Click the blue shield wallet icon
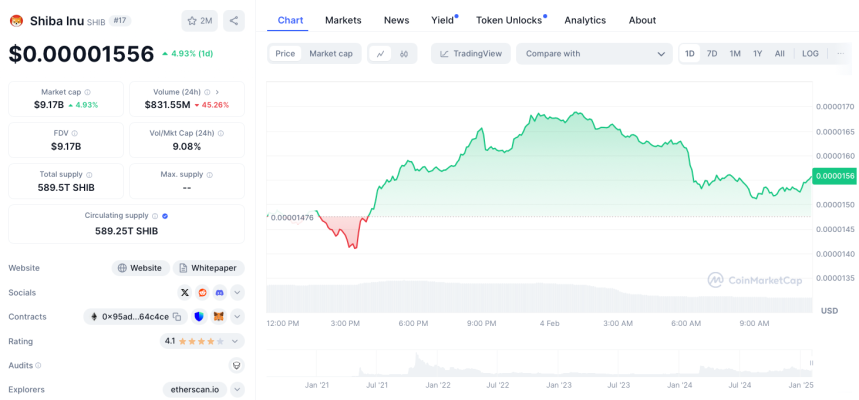Screen dimensions: 859x400 [199, 317]
